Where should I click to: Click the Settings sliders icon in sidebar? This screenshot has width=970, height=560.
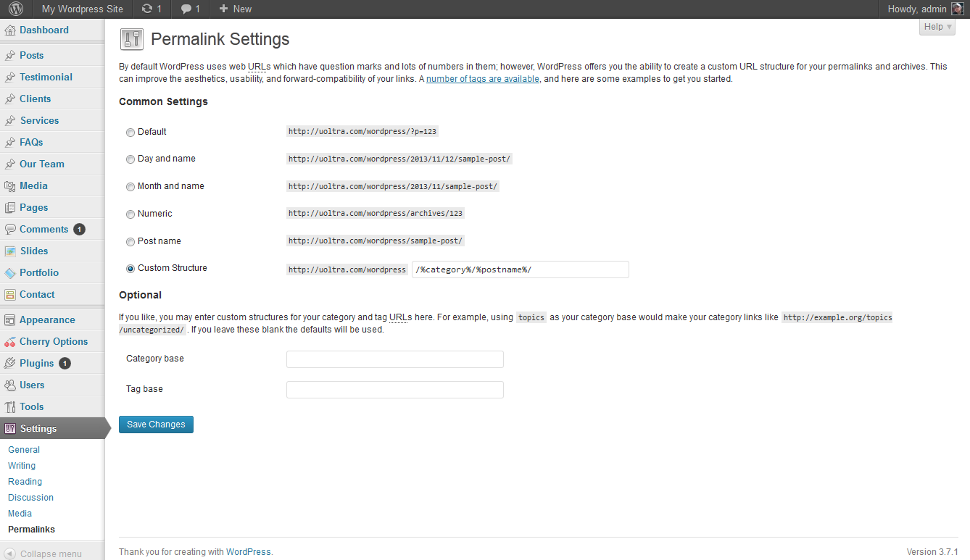[10, 428]
